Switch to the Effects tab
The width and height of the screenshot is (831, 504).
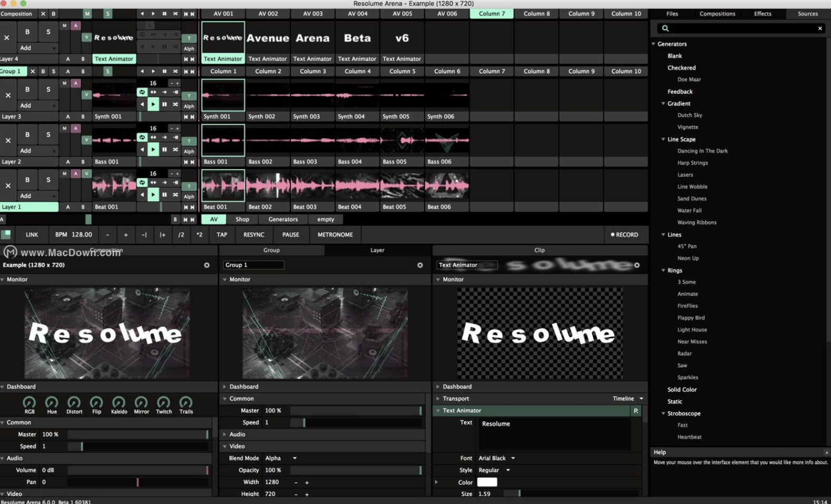tap(762, 14)
